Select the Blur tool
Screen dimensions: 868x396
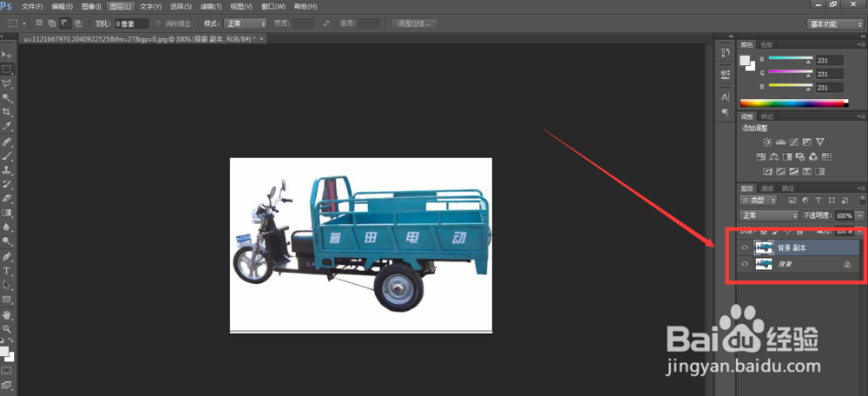7,227
